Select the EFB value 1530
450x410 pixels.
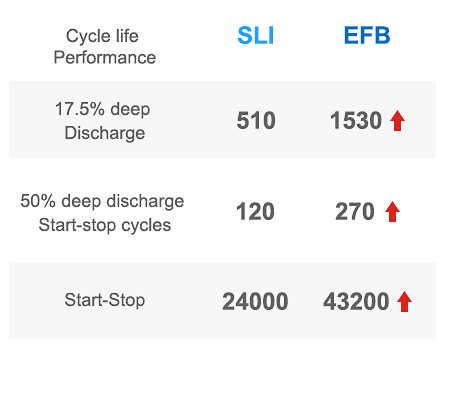(356, 121)
